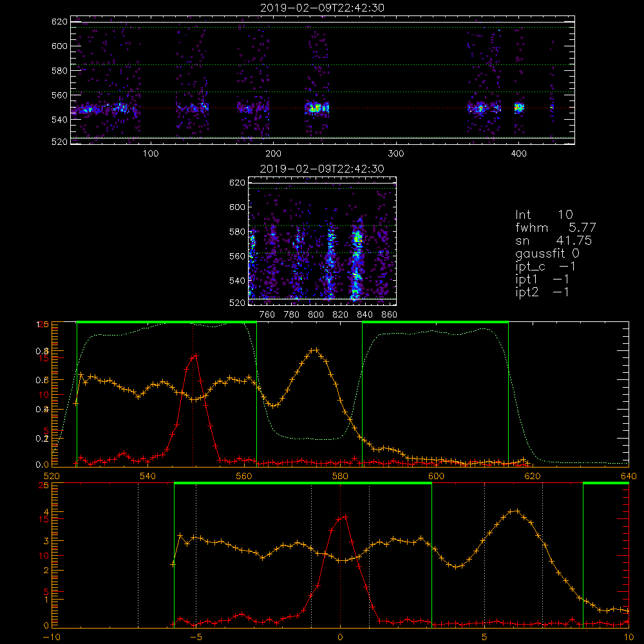644x644 pixels.
Task: Click the top plot title 2019-02-09T22:42:30
Action: pos(323,8)
